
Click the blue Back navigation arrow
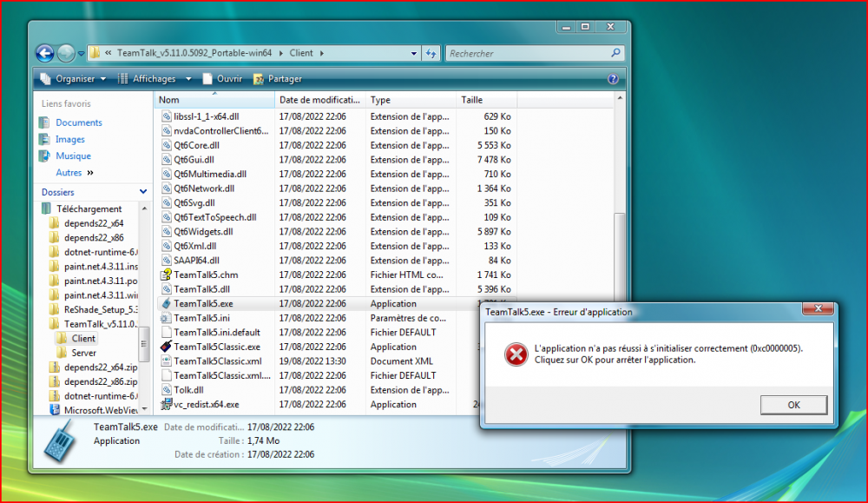click(x=44, y=53)
